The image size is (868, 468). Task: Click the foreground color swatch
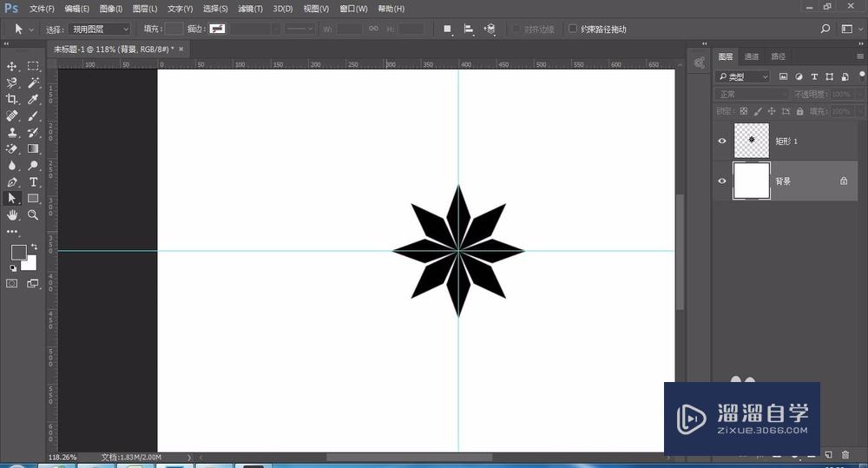(17, 252)
